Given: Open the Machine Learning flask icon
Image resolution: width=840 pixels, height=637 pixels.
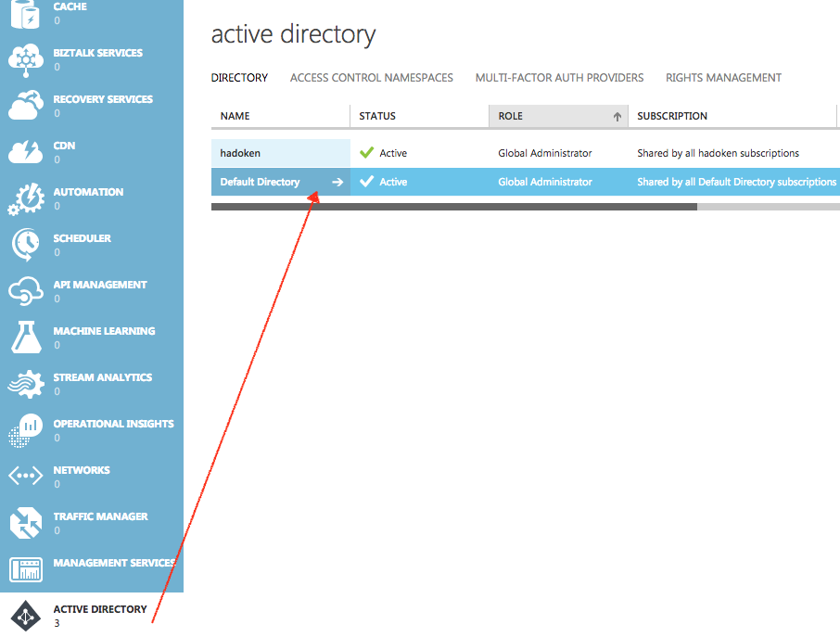Looking at the screenshot, I should [x=26, y=337].
